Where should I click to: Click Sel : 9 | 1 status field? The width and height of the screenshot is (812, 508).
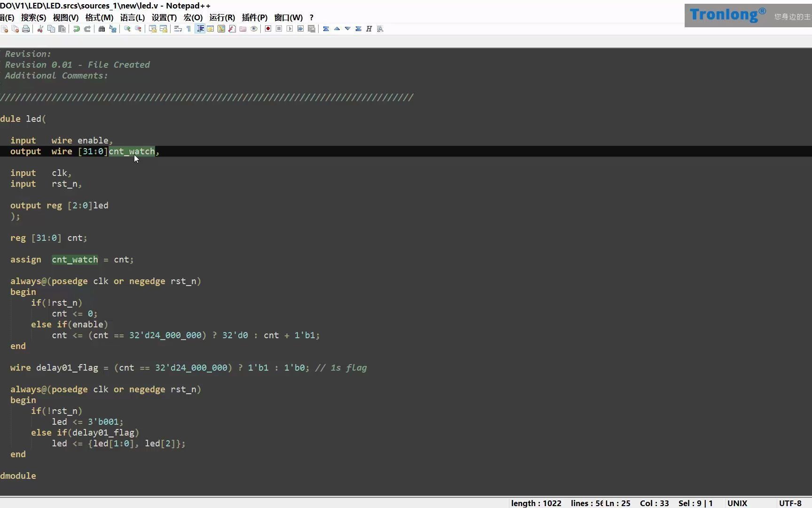(x=695, y=503)
